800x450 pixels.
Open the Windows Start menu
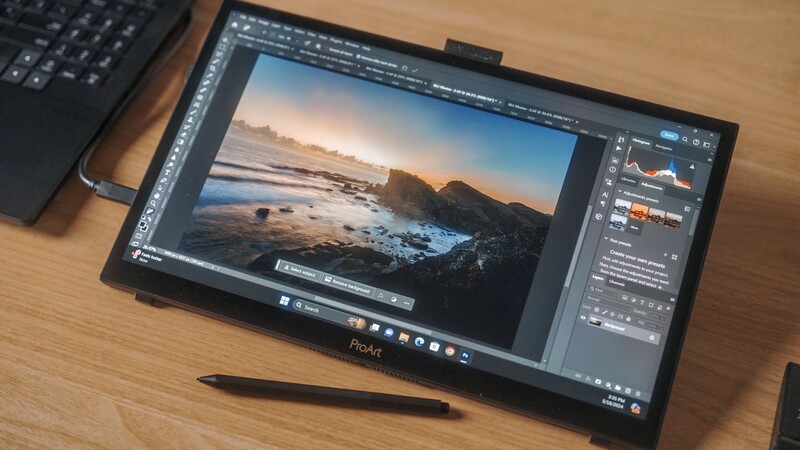(x=285, y=301)
